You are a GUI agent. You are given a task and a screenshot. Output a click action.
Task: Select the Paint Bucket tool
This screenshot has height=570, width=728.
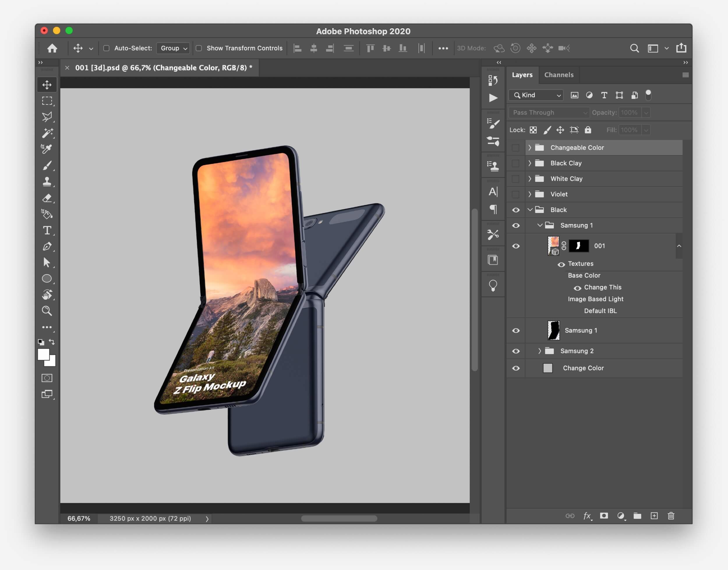(x=47, y=214)
